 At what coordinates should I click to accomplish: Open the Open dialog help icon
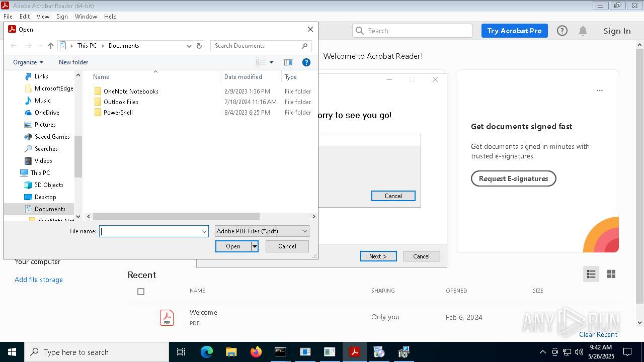click(306, 62)
